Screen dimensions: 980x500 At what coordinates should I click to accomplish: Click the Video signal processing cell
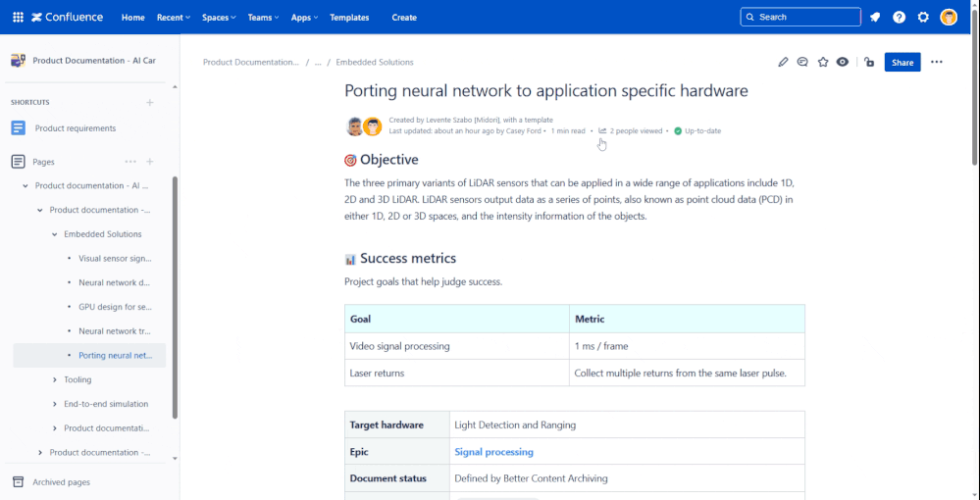point(457,346)
